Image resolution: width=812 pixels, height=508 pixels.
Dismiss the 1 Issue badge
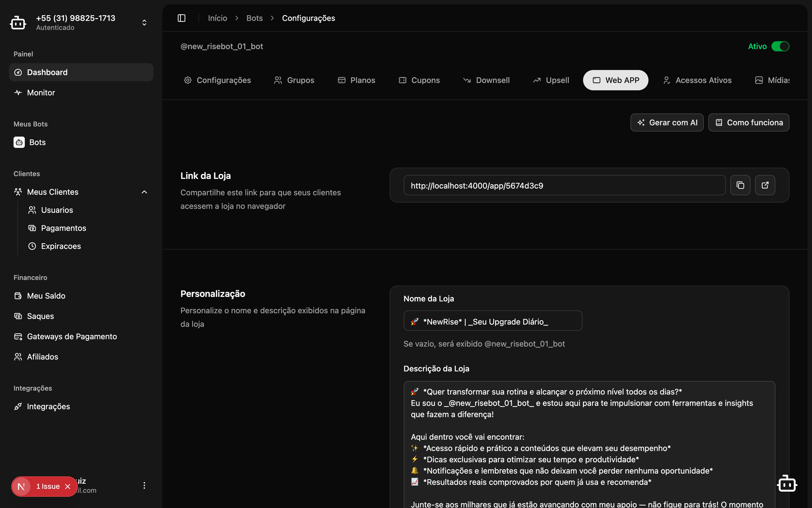tap(68, 487)
